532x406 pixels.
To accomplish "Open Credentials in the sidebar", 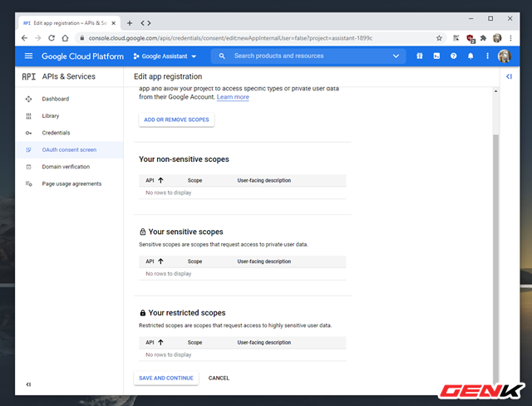I will (x=70, y=133).
